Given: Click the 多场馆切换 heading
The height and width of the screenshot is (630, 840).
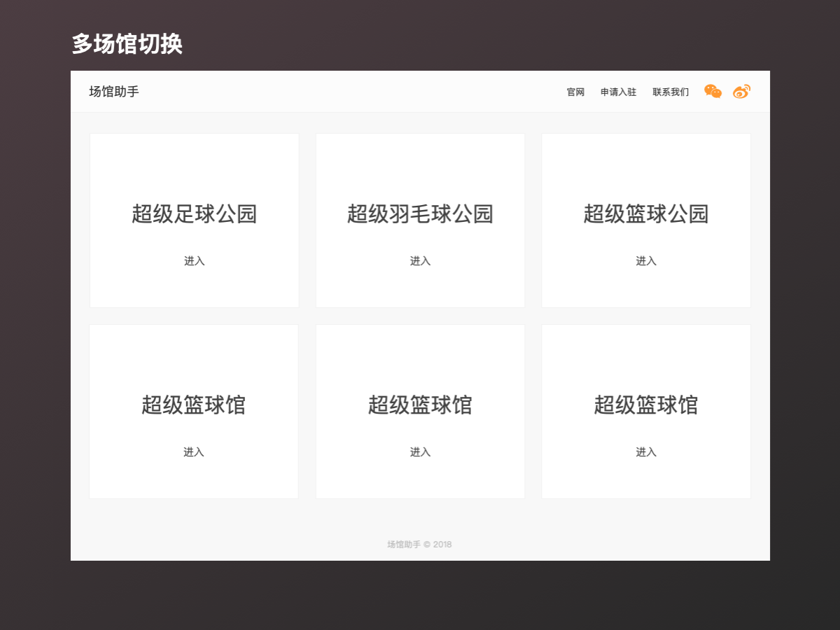Looking at the screenshot, I should point(127,43).
